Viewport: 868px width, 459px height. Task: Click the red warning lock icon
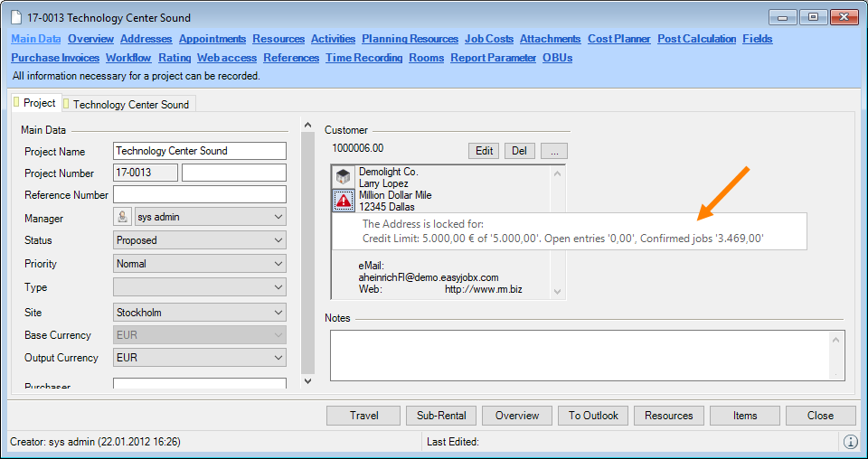pos(344,201)
